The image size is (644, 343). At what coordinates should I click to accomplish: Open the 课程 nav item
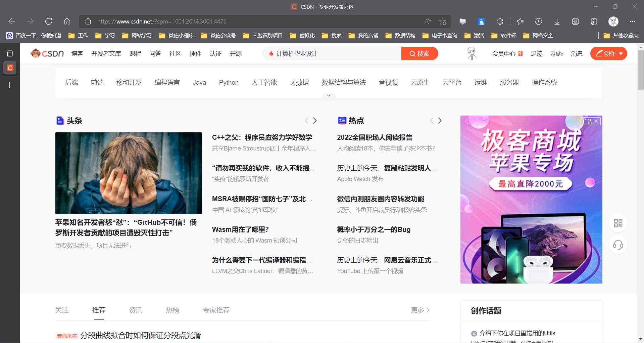pos(135,53)
